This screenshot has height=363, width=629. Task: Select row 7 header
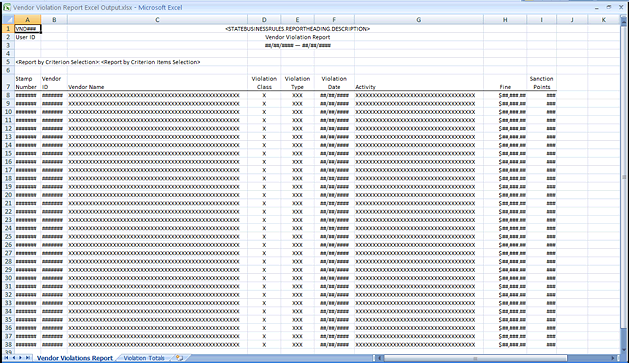click(x=8, y=83)
